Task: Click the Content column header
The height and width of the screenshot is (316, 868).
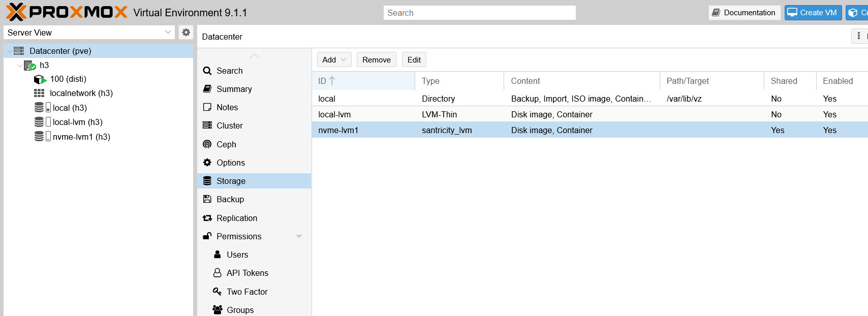Action: coord(582,81)
